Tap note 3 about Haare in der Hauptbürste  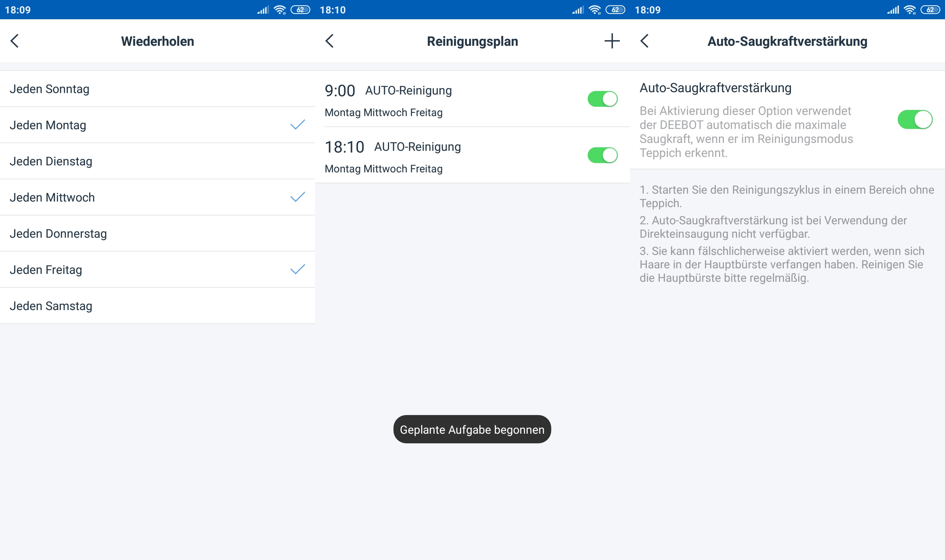[x=782, y=264]
